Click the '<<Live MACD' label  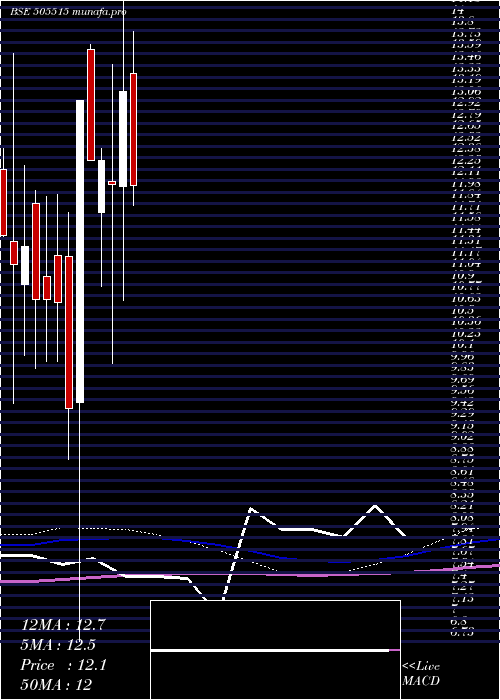(x=421, y=674)
